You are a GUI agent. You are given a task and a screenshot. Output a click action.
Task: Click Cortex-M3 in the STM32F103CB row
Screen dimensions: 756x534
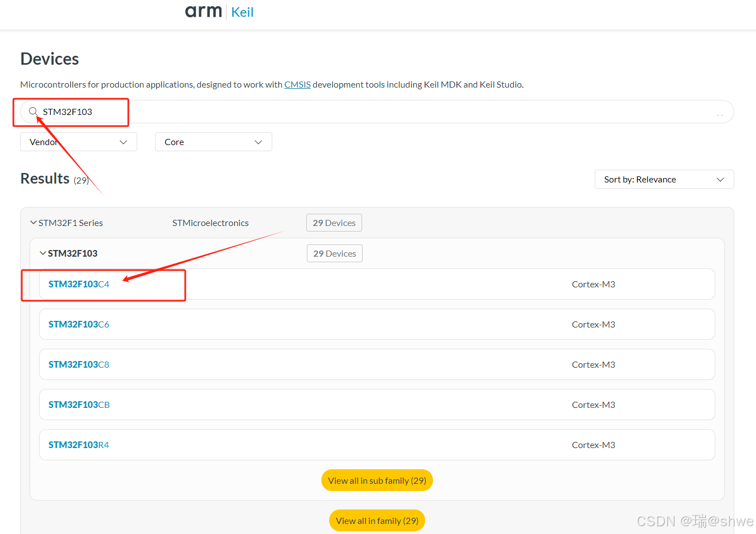(x=594, y=405)
